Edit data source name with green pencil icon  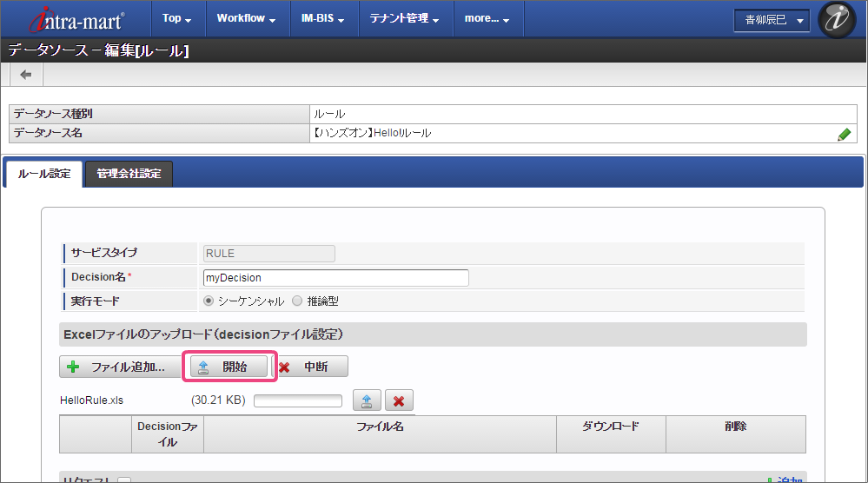coord(845,134)
